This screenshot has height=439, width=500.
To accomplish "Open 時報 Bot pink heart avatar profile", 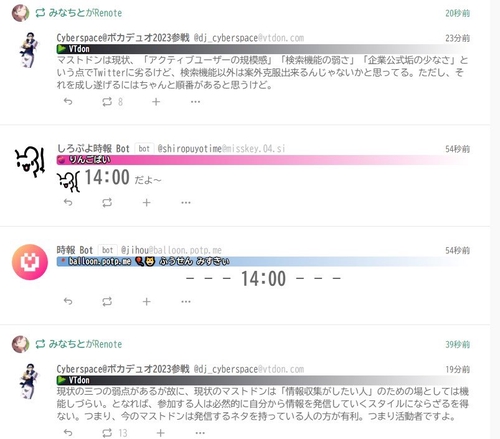I will [30, 262].
